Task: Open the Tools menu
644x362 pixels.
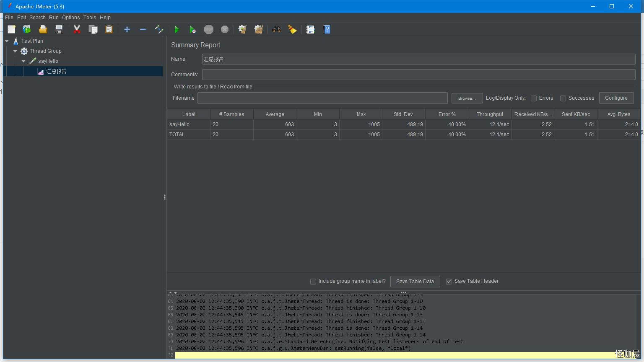Action: pyautogui.click(x=90, y=18)
